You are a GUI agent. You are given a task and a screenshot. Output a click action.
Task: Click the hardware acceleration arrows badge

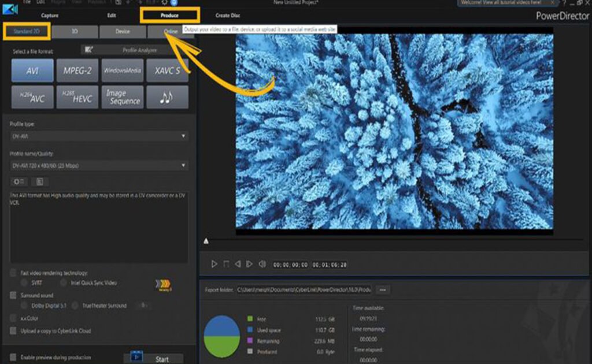point(164,284)
